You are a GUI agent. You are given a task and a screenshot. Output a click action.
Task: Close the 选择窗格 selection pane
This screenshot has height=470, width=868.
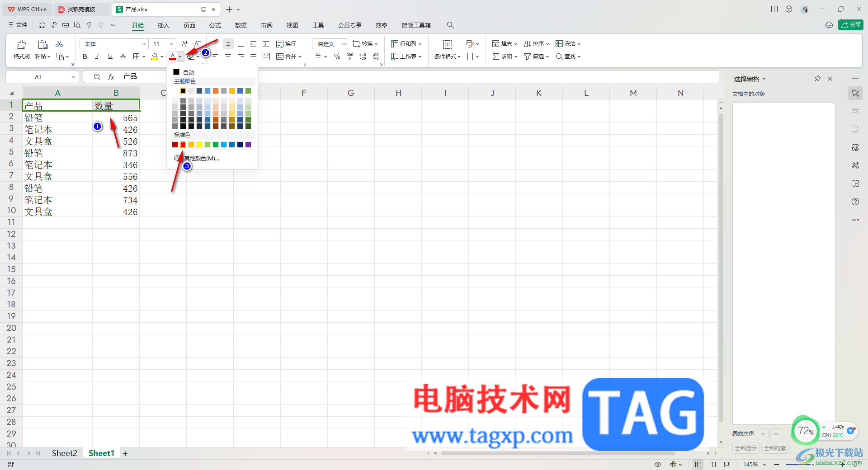click(830, 79)
